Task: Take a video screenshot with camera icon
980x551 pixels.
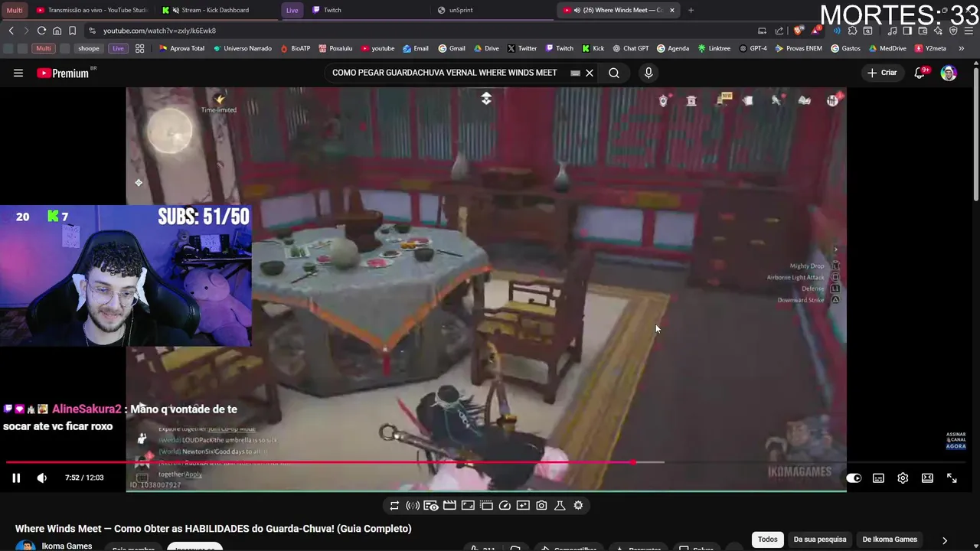Action: 541,505
